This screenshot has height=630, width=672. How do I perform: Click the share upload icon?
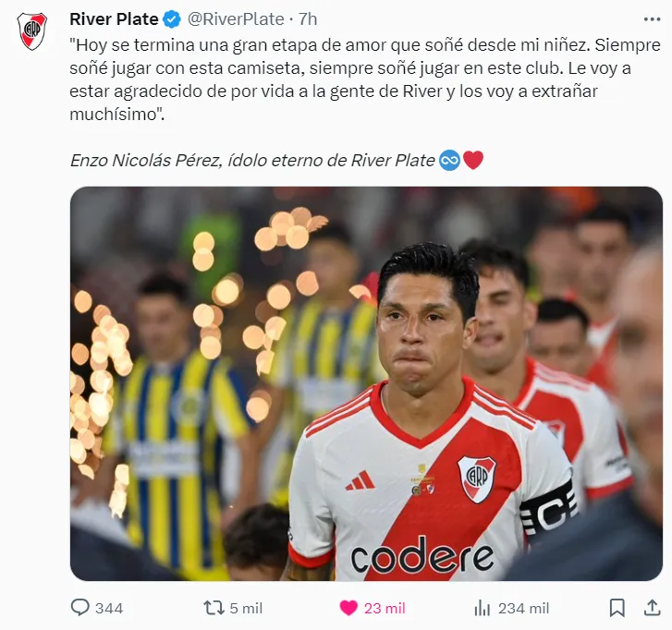[x=652, y=607]
